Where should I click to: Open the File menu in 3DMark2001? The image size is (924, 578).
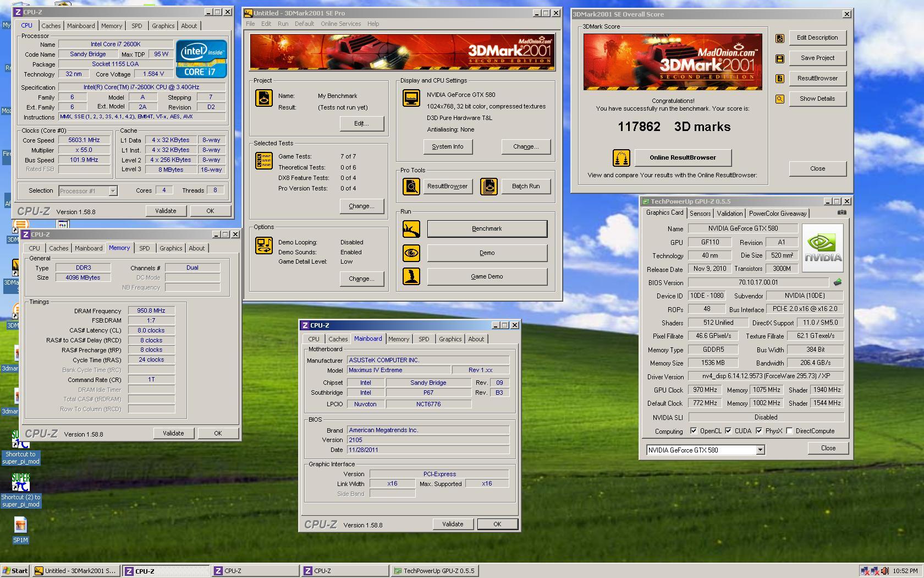250,24
